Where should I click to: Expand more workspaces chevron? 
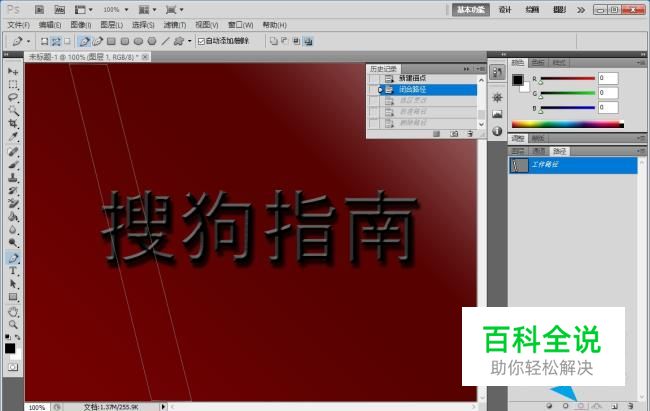point(581,10)
